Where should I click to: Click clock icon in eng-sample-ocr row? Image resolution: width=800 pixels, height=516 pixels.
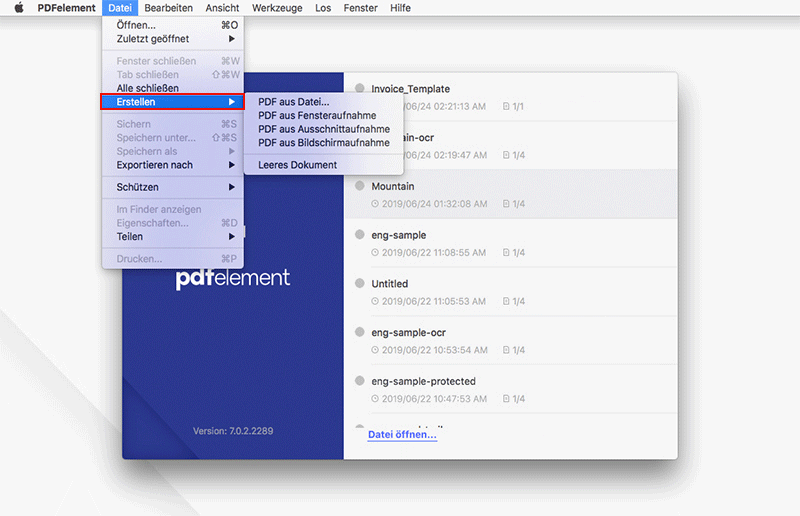(x=375, y=350)
